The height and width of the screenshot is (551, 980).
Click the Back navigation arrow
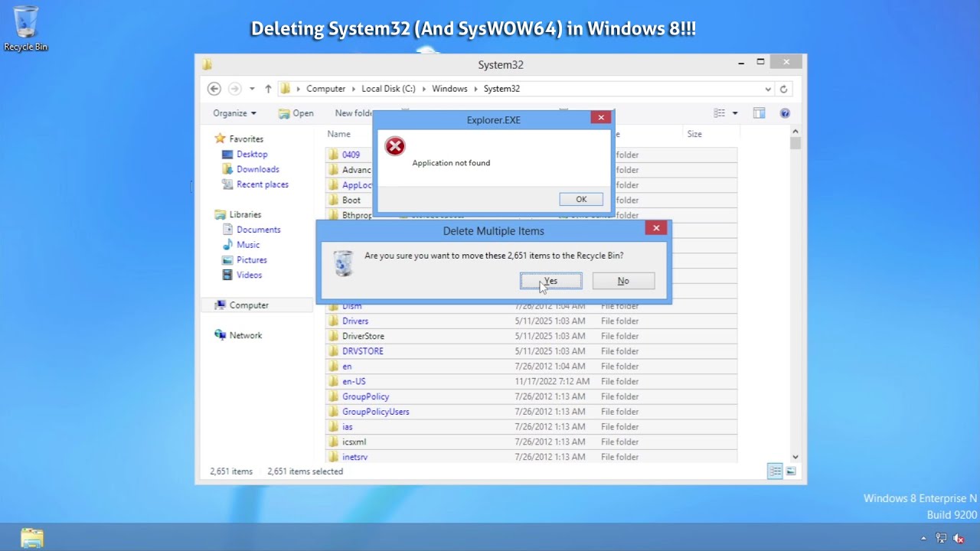tap(214, 89)
